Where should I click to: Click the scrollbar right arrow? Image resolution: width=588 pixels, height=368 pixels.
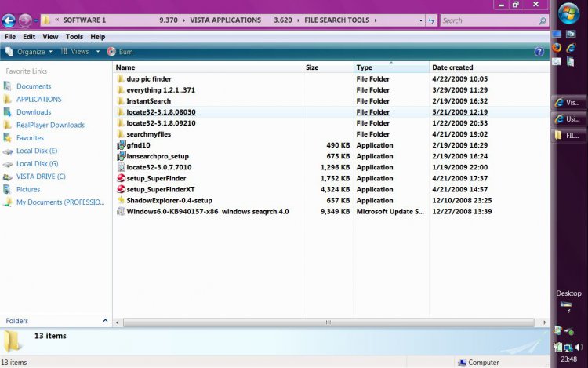tap(545, 322)
